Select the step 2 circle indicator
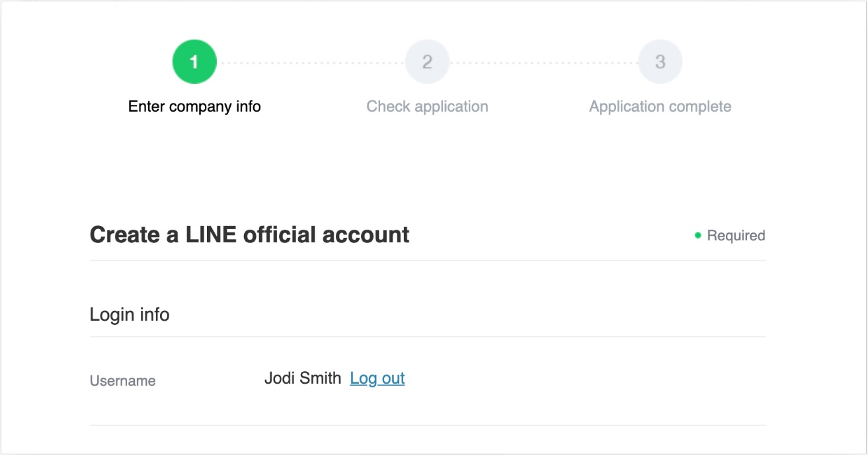Screen dimensions: 868x455 (x=427, y=62)
